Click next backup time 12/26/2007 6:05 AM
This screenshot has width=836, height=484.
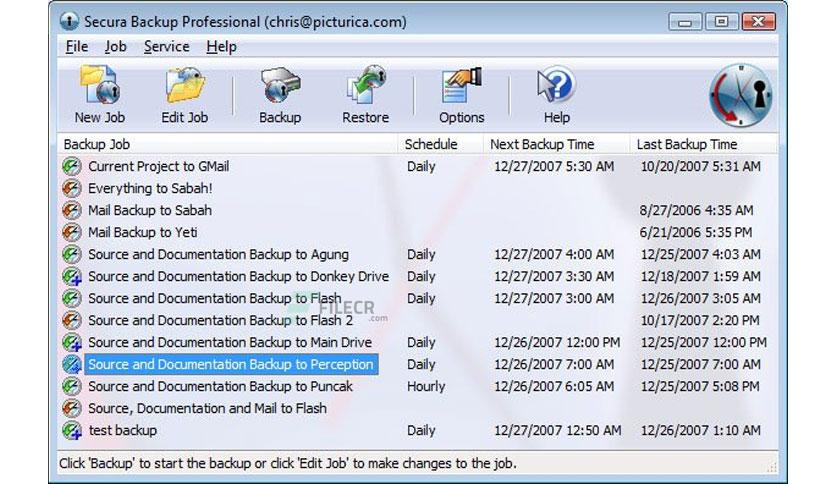[554, 386]
